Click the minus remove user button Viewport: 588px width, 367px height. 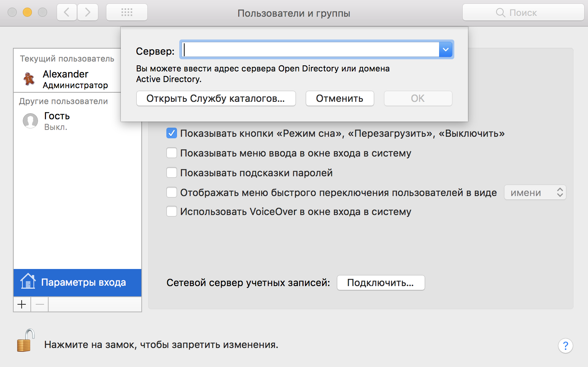[x=40, y=304]
